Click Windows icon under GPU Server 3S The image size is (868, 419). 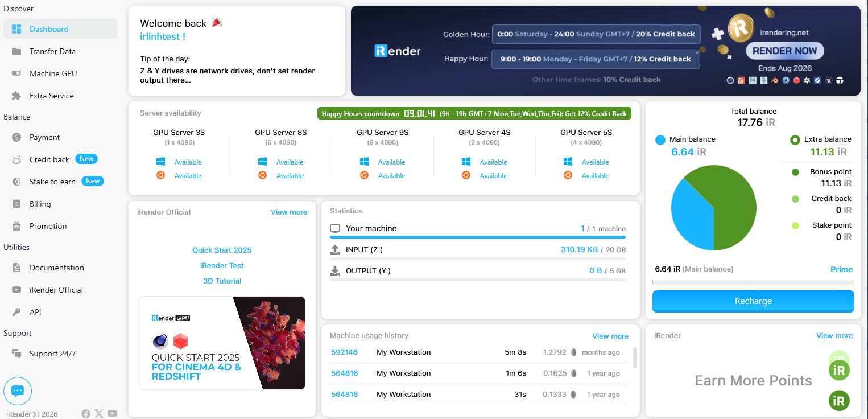pos(161,162)
